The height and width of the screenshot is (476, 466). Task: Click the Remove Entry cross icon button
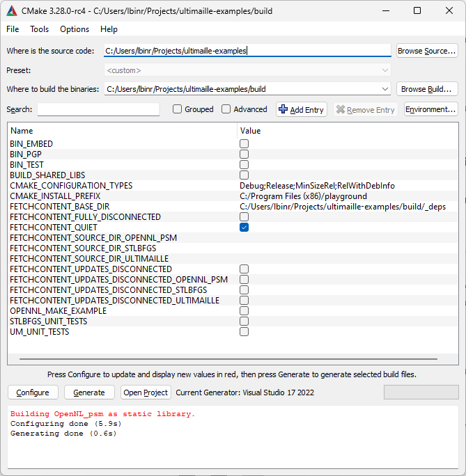click(x=366, y=109)
